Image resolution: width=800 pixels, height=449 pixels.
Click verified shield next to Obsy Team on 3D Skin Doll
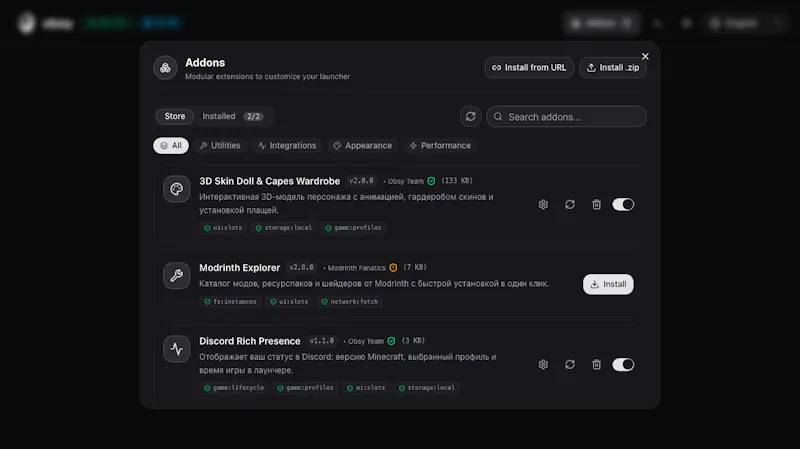click(431, 181)
